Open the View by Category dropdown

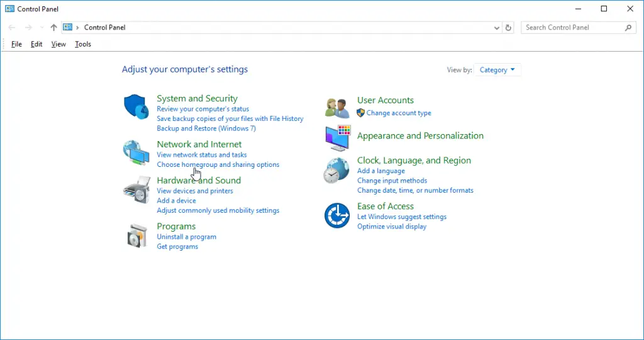tap(497, 70)
